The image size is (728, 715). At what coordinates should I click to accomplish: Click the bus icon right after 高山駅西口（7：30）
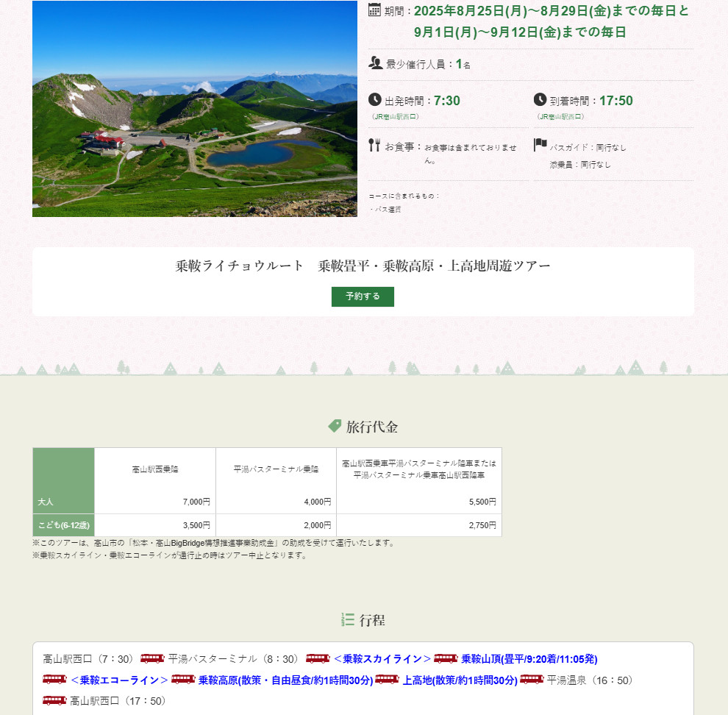(x=152, y=658)
